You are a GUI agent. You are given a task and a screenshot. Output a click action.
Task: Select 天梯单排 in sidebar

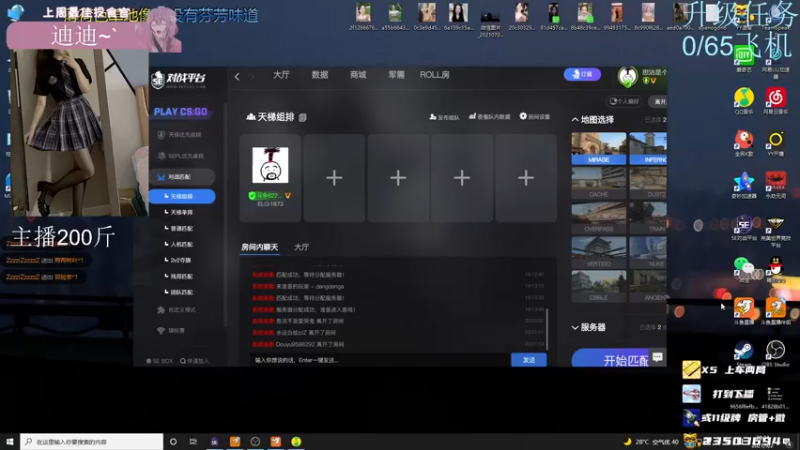[x=182, y=212]
